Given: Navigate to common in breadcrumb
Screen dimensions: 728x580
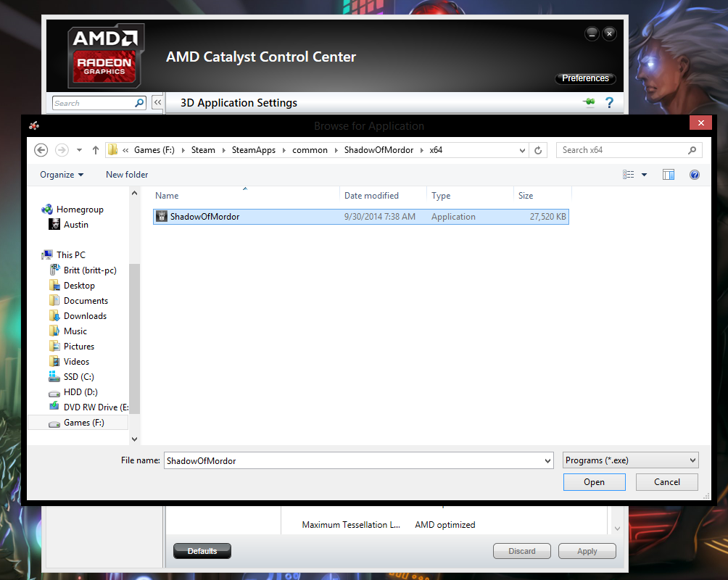Looking at the screenshot, I should coord(310,150).
